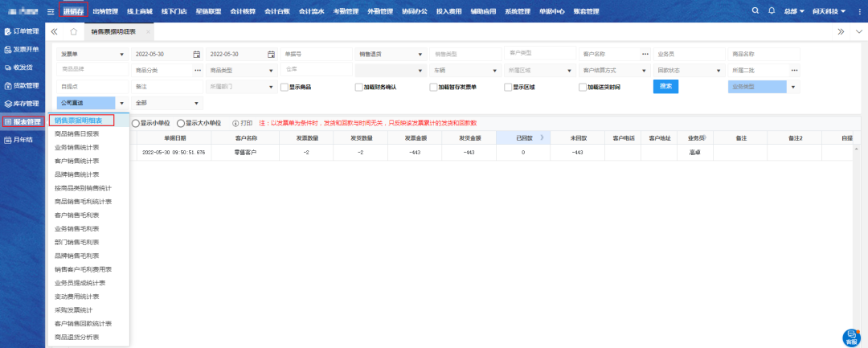Click the home icon in tab bar

point(73,31)
